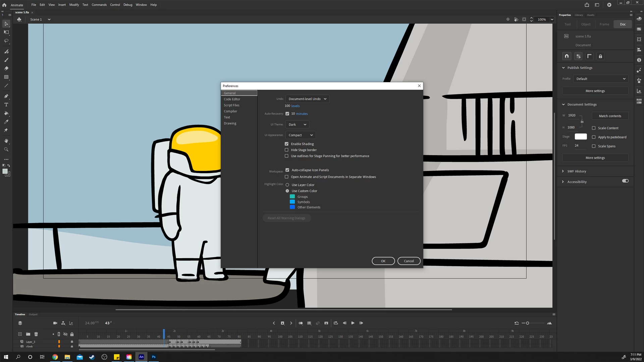Select Code Editor preferences category
This screenshot has height=362, width=644.
(x=232, y=99)
